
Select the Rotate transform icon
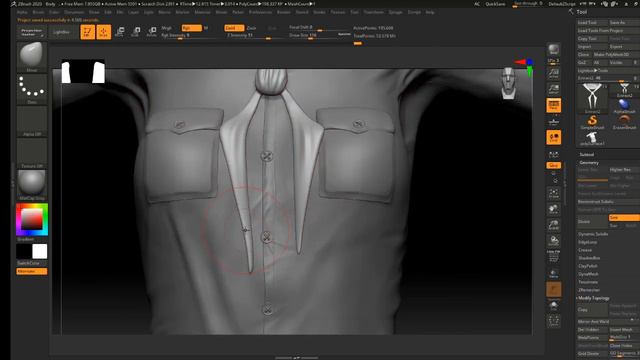tap(151, 32)
